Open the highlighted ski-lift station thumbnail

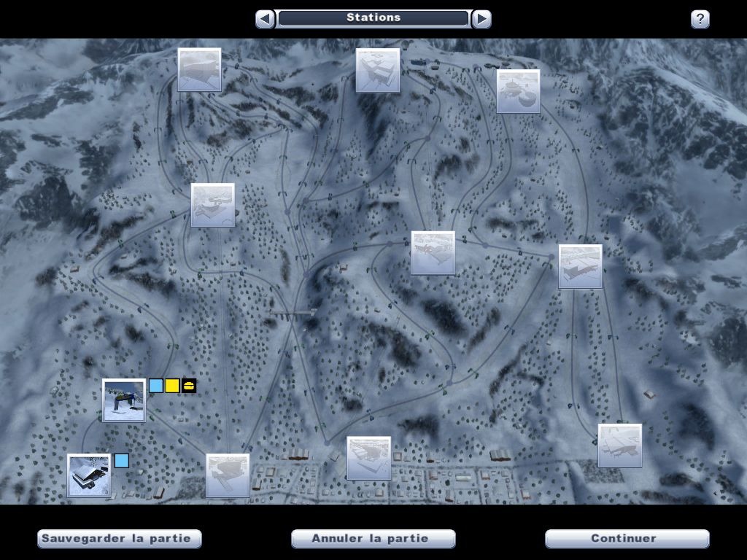pos(124,400)
